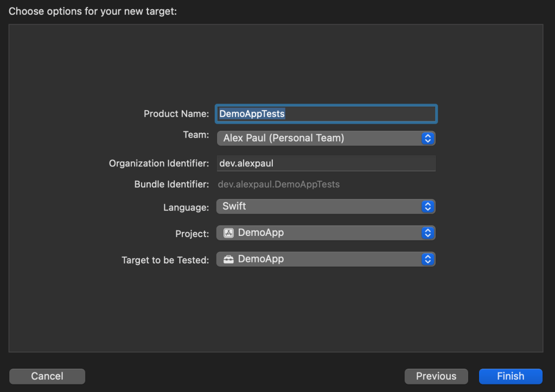
Task: Click the Product Name label
Action: tap(176, 114)
